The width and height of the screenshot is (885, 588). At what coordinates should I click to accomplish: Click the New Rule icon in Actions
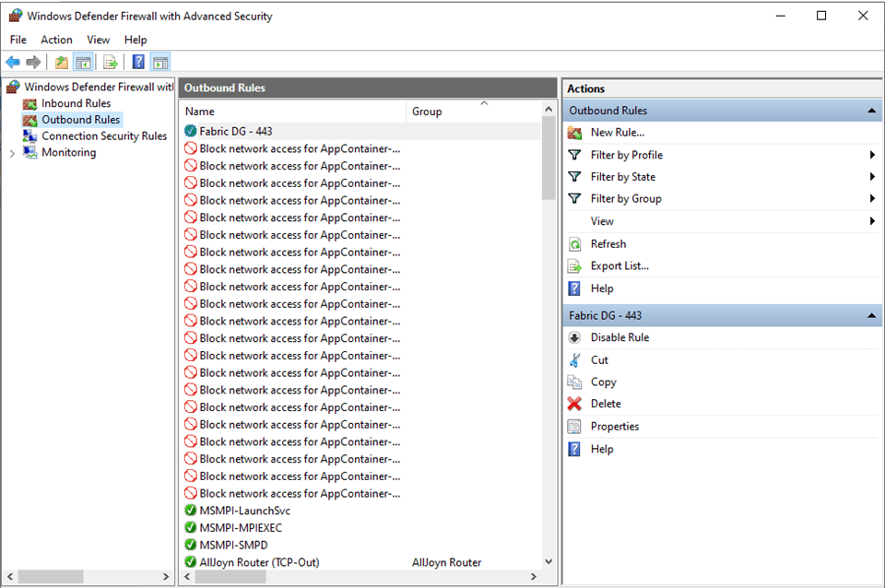coord(574,133)
